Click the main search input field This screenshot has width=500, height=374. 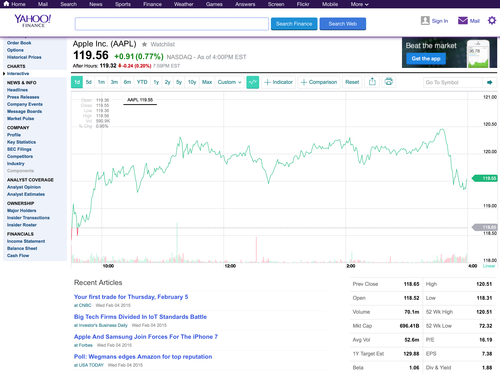pos(172,24)
